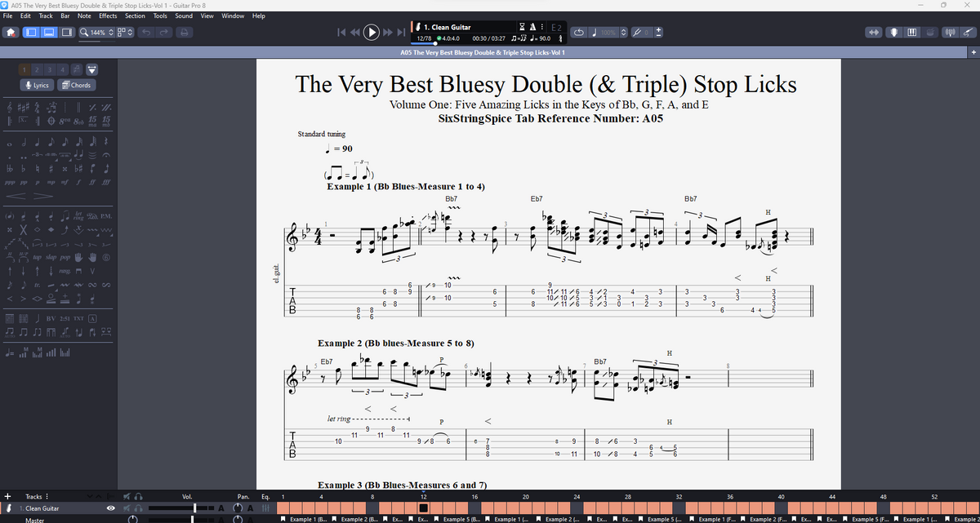
Task: Apply the dead note X effect
Action: coord(24,231)
